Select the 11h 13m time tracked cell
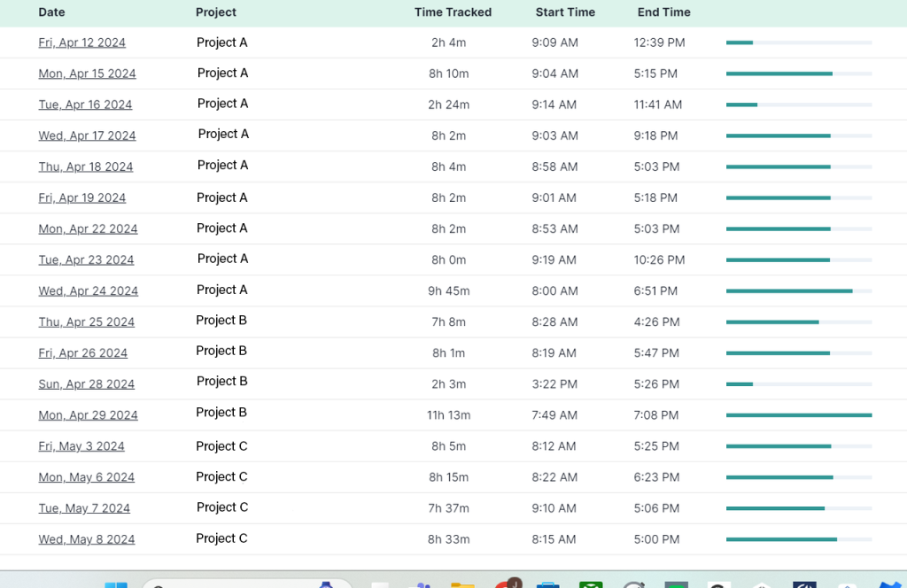Image resolution: width=907 pixels, height=588 pixels. point(449,415)
